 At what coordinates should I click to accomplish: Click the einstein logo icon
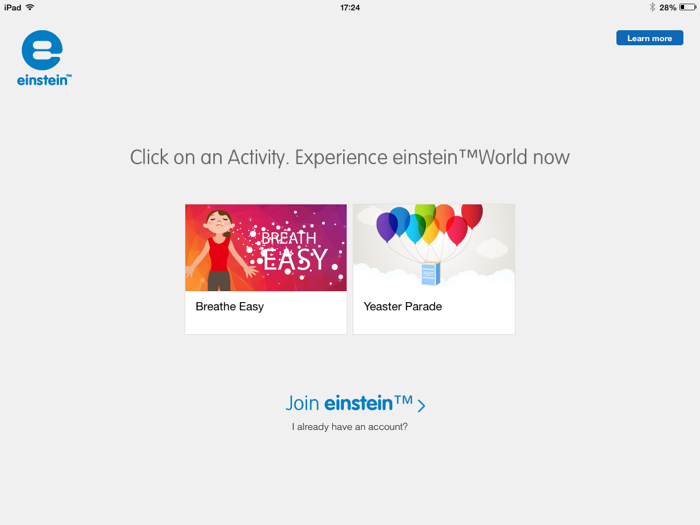coord(42,50)
